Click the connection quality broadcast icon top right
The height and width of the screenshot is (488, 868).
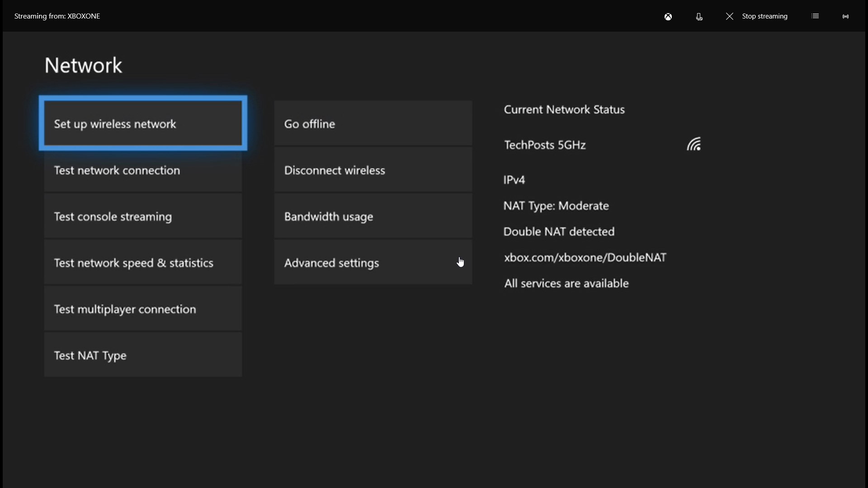pyautogui.click(x=845, y=16)
